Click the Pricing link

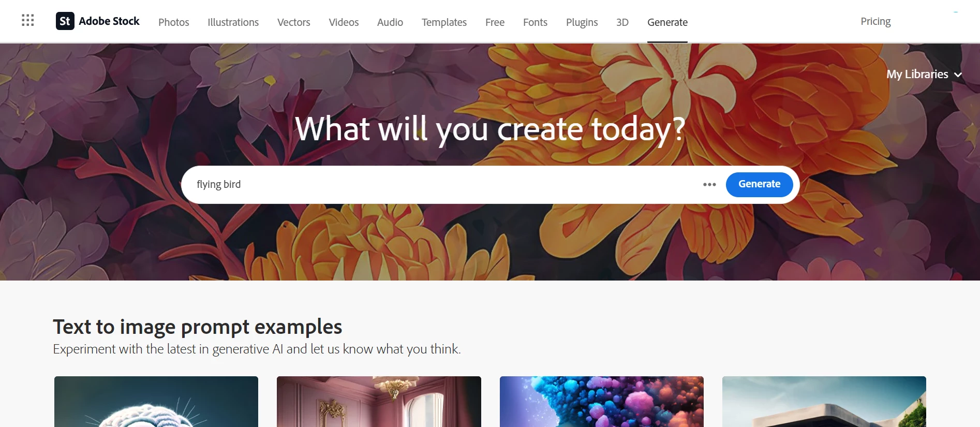875,21
